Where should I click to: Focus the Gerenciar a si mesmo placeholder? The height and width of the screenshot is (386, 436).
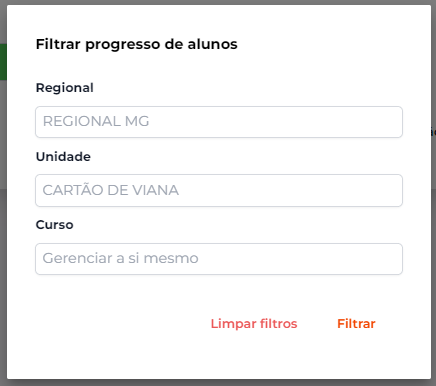[121, 258]
